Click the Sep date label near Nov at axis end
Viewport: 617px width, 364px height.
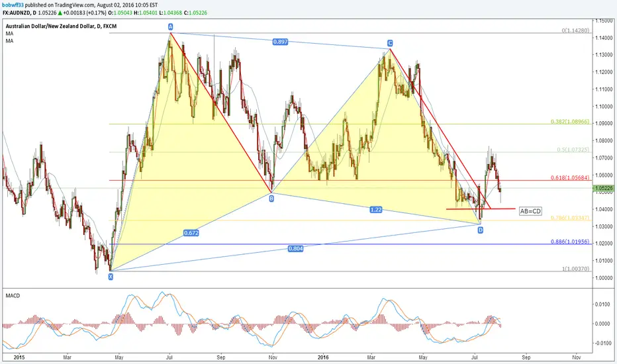[526, 357]
